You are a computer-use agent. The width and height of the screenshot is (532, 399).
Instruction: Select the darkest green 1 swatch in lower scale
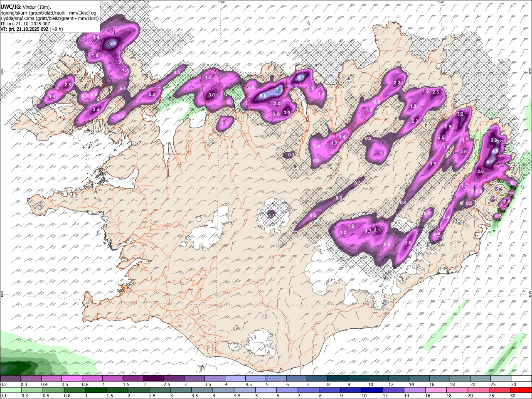[x=96, y=390]
